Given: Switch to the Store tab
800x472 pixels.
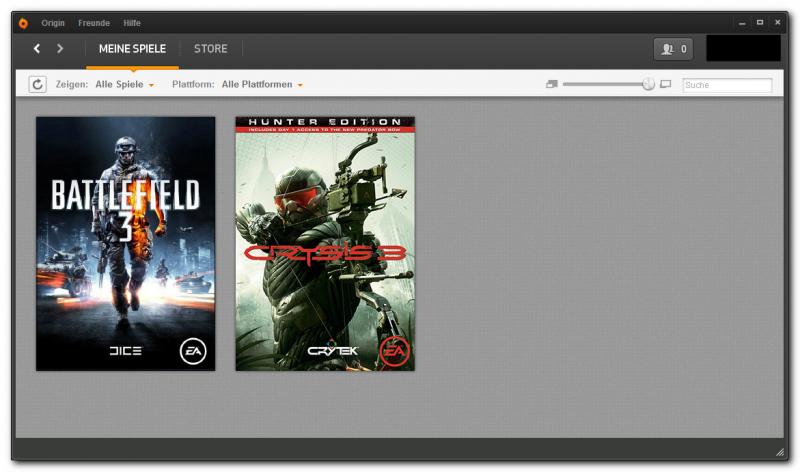Looking at the screenshot, I should [210, 48].
